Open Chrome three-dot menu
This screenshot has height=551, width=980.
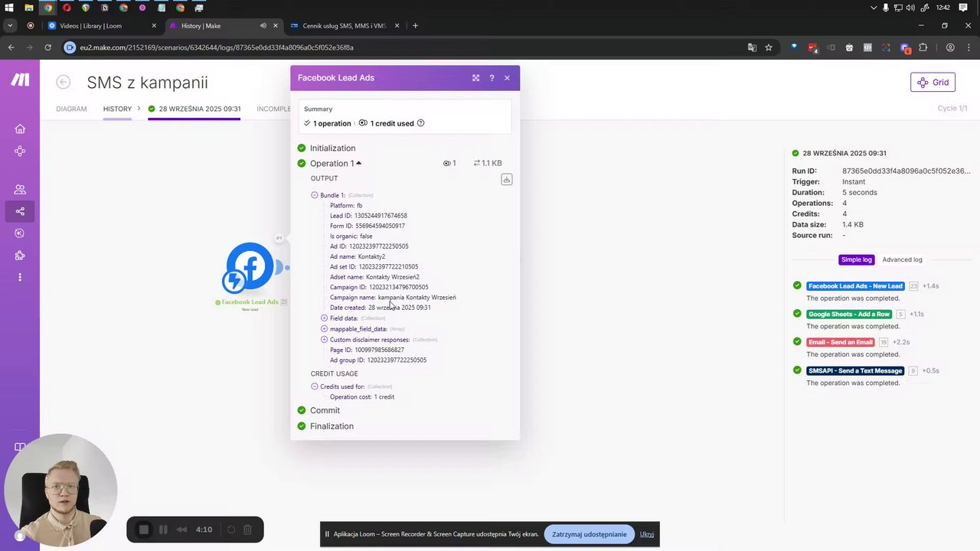(x=968, y=47)
